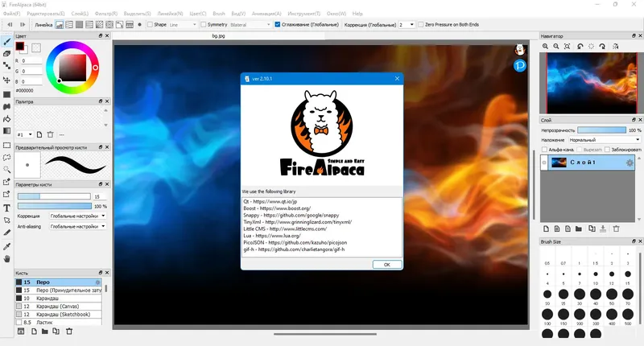Image resolution: width=644 pixels, height=346 pixels.
Task: Create a new layer in layer panel
Action: coord(546,229)
